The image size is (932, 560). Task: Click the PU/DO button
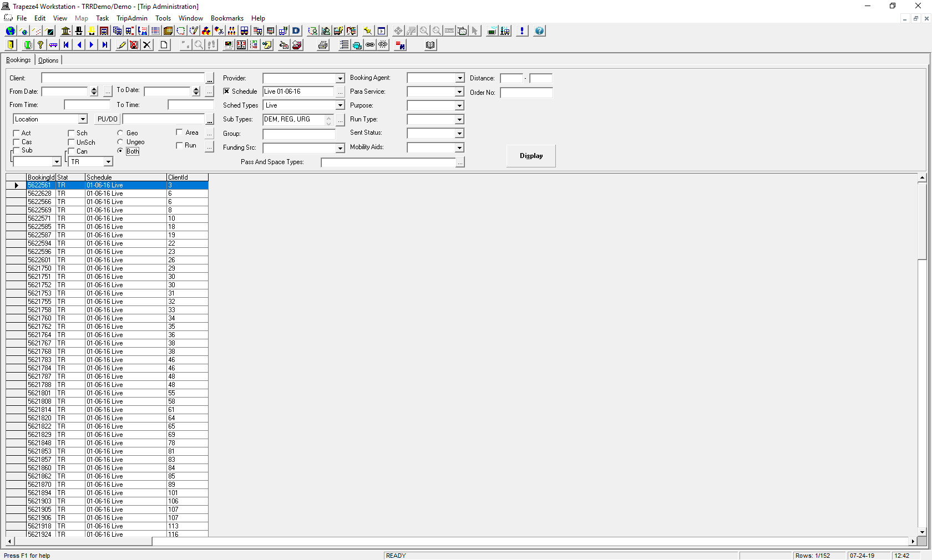click(x=107, y=119)
